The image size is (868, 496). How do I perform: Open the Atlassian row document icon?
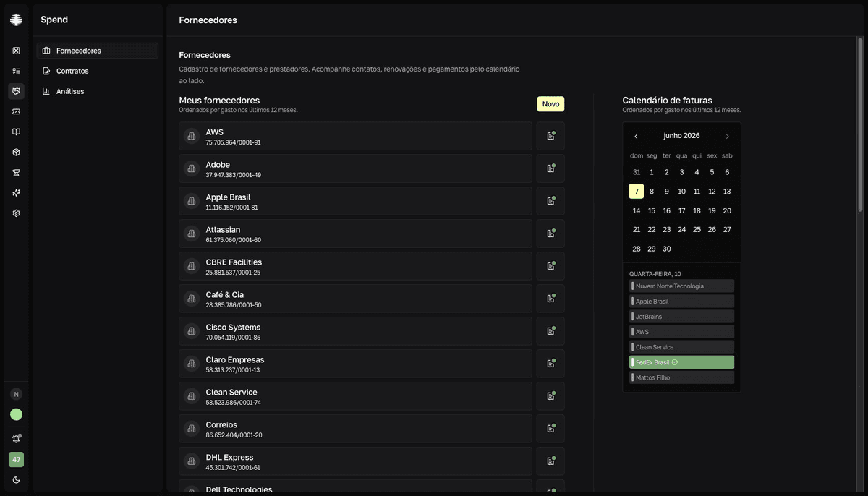pos(550,234)
